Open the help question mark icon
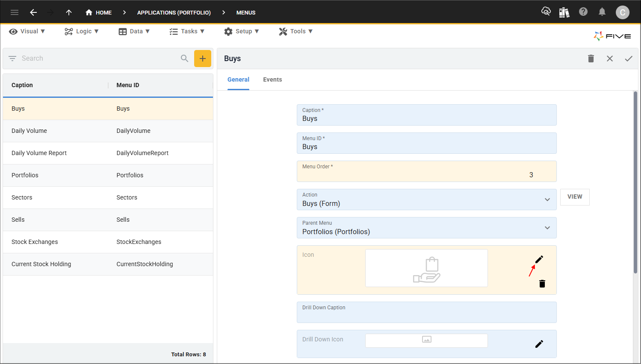The height and width of the screenshot is (364, 641). 583,12
